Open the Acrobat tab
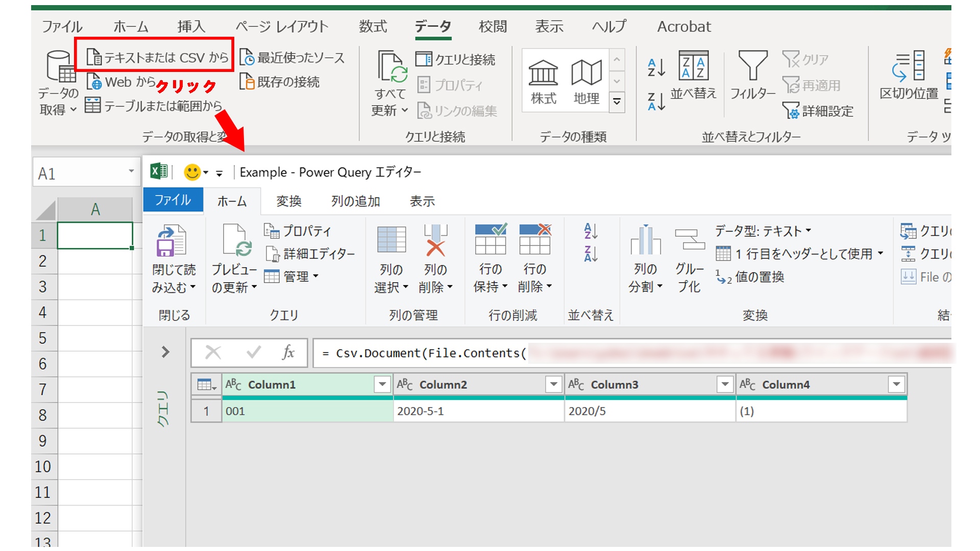This screenshot has height=551, width=980. 684,27
